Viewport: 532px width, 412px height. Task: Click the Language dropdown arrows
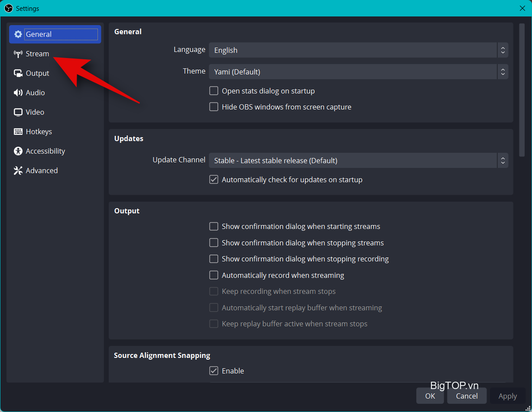click(503, 50)
